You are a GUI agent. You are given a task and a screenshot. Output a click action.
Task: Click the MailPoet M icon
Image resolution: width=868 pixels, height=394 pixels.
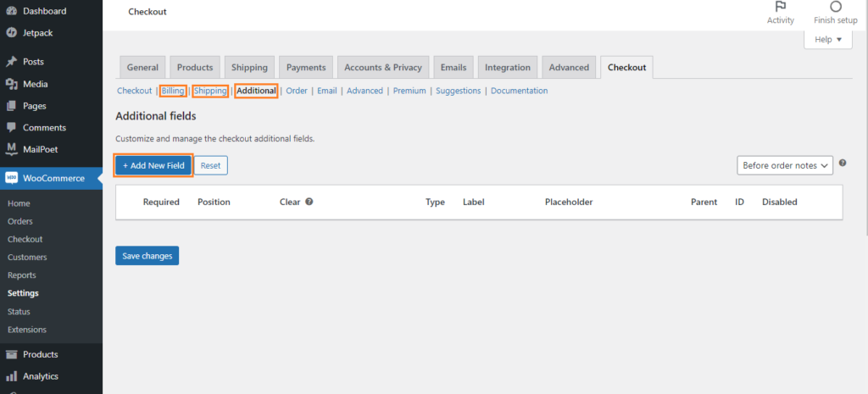11,149
